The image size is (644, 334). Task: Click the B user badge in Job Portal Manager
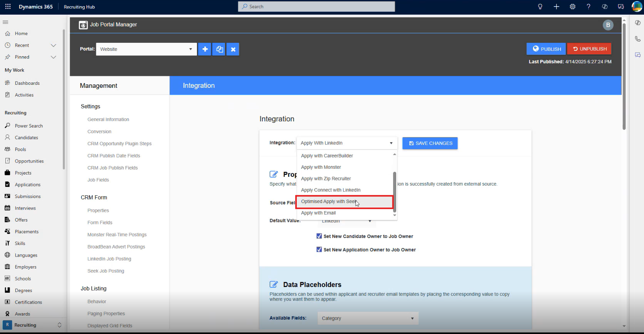point(608,25)
